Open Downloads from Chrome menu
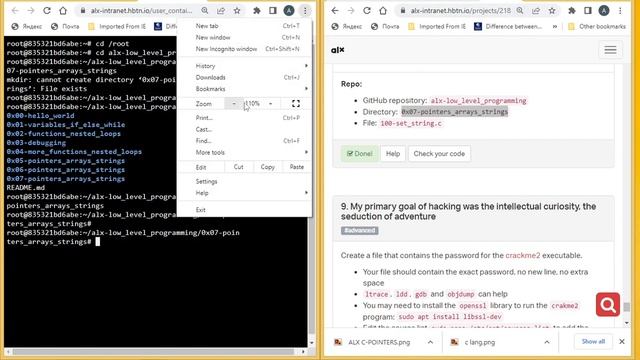This screenshot has height=360, width=640. (245, 77)
